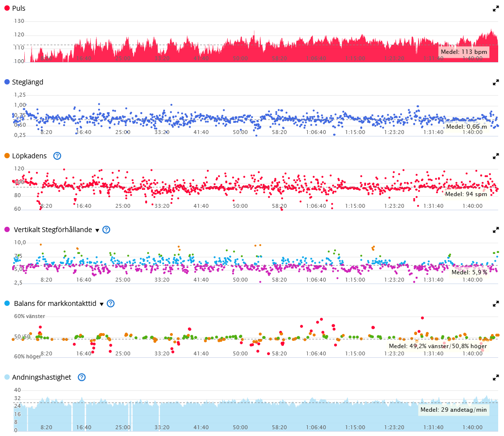This screenshot has height=436, width=504.
Task: Open help for Andningshastighet
Action: 82,377
